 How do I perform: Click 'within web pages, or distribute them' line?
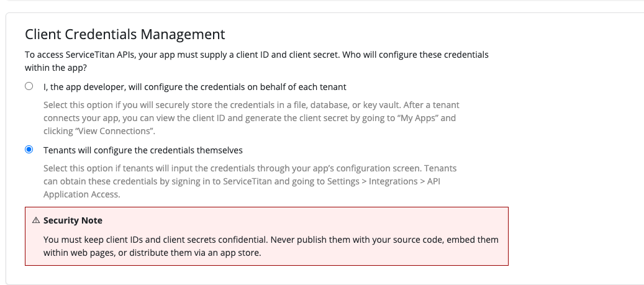click(x=152, y=253)
